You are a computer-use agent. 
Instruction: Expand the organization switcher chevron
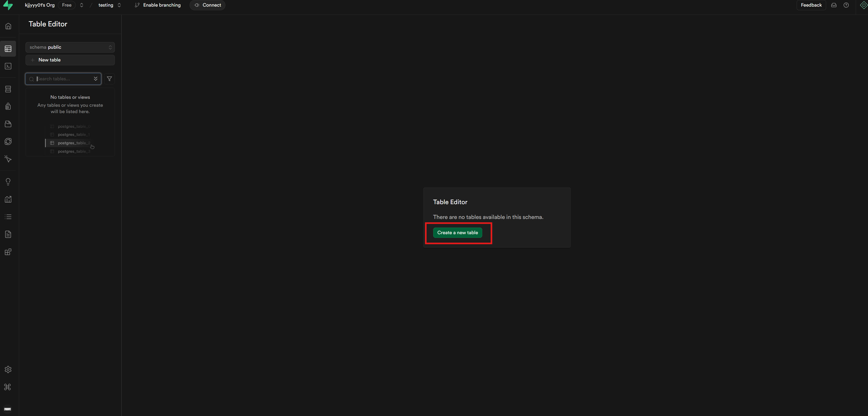82,5
